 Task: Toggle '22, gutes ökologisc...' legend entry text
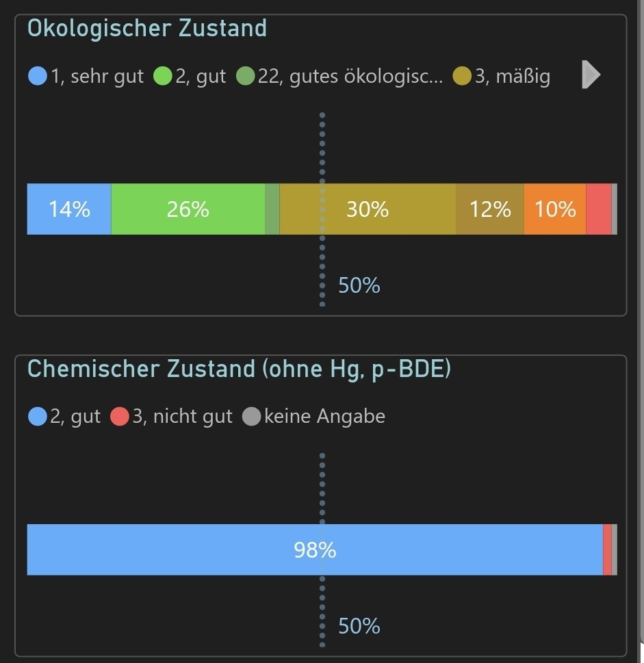(350, 76)
